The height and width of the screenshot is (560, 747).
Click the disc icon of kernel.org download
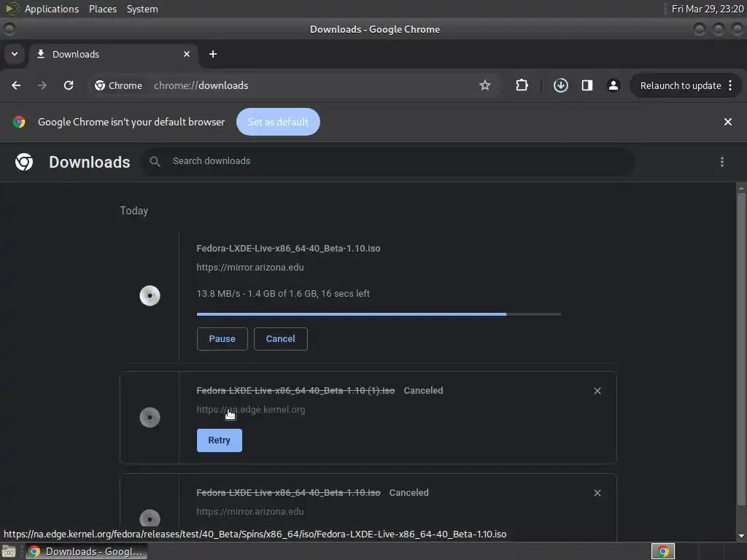(150, 418)
